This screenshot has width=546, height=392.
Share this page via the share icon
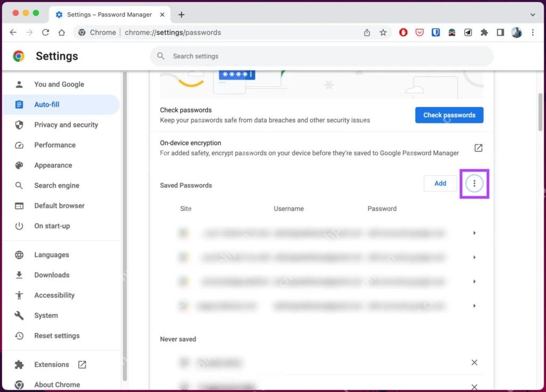[x=367, y=33]
